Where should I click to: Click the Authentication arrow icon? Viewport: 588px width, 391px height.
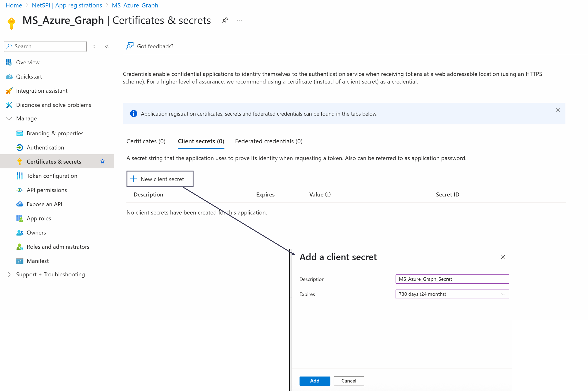point(20,148)
